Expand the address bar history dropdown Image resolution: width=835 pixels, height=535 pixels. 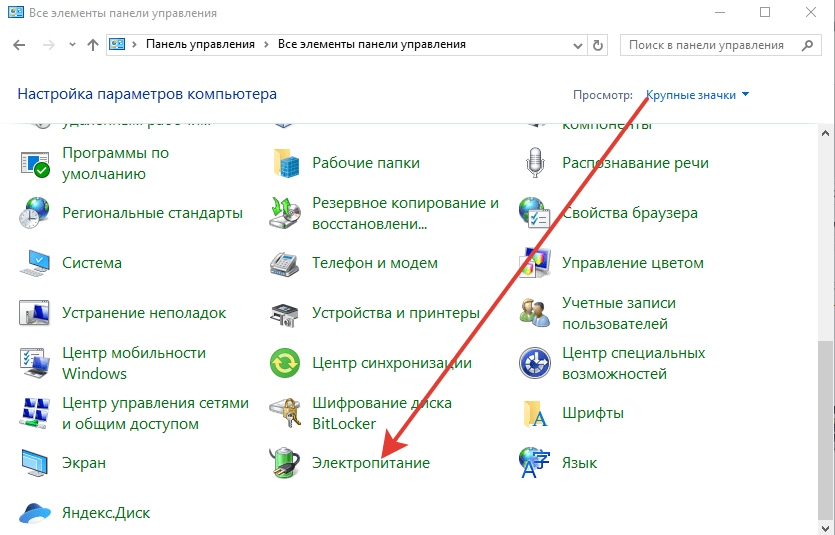[578, 46]
